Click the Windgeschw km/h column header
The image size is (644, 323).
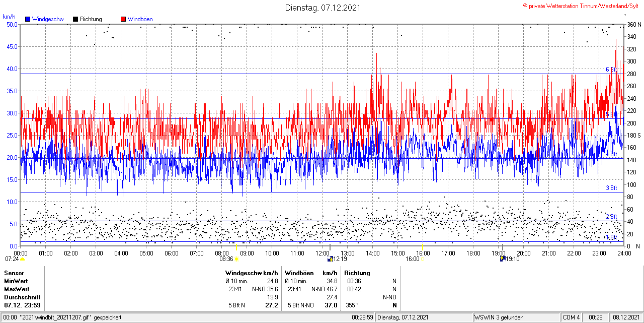[252, 273]
